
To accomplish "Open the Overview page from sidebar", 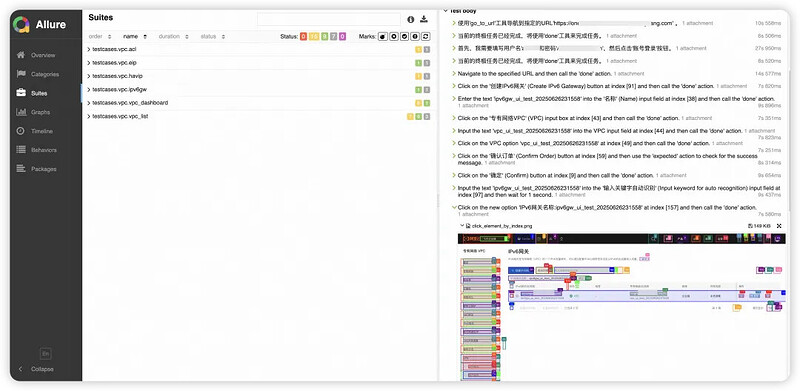I will [x=43, y=55].
